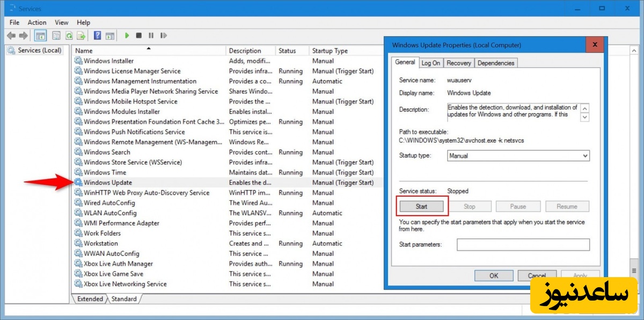Switch to the Extended view tab
The image size is (644, 320).
[90, 299]
